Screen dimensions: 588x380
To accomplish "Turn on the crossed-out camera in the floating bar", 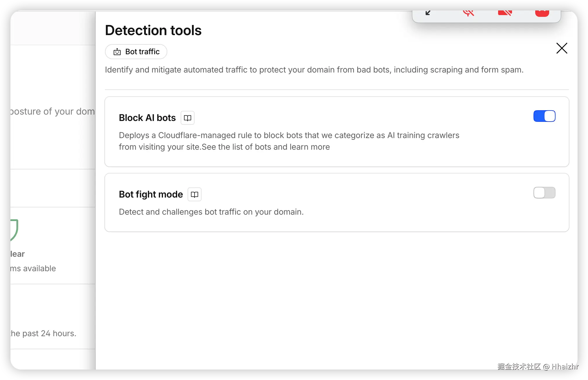I will 505,13.
